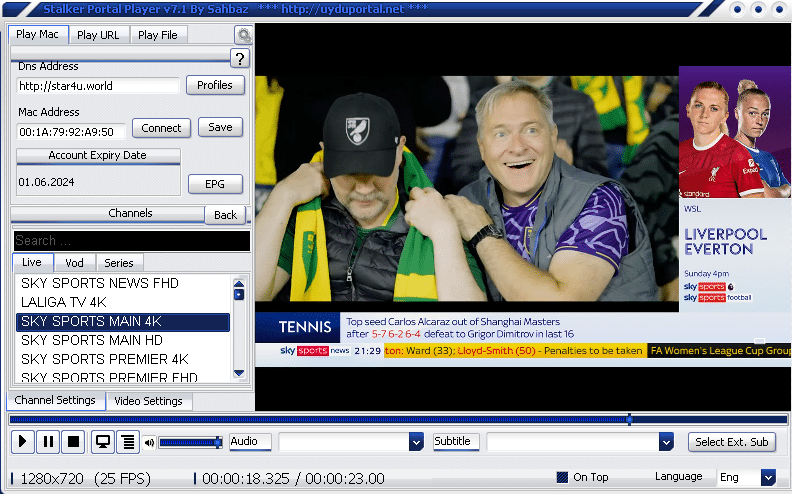This screenshot has height=494, width=792.
Task: Click the Audio label button
Action: 250,441
